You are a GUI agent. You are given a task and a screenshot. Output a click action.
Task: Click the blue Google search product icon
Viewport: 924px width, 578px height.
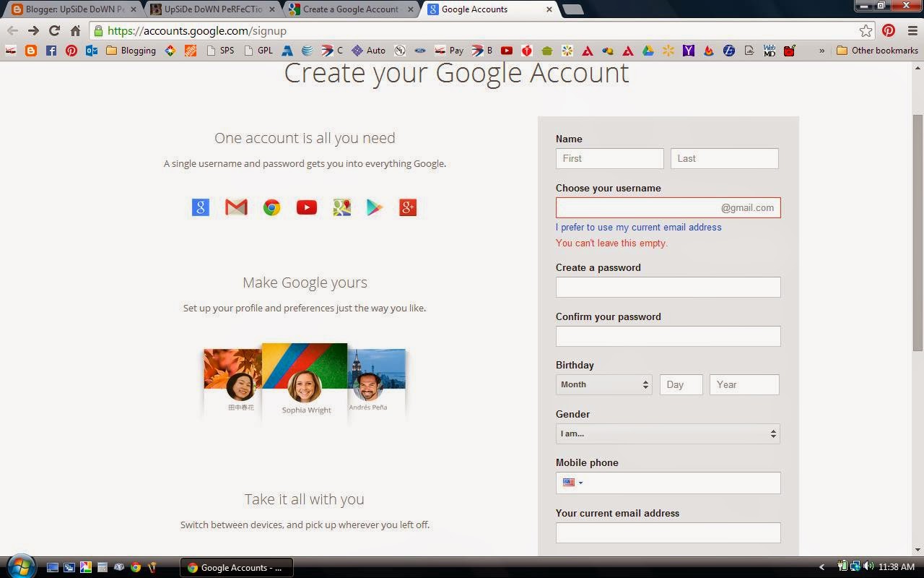click(x=201, y=207)
